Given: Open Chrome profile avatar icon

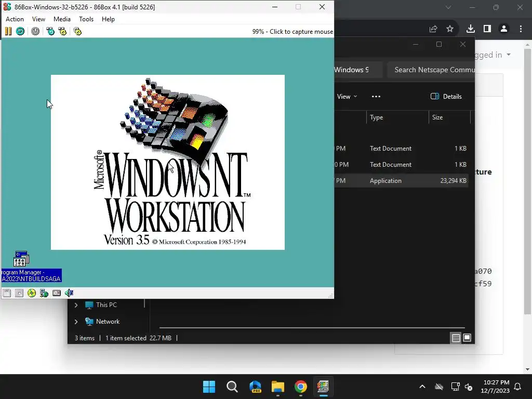Looking at the screenshot, I should coord(504,29).
